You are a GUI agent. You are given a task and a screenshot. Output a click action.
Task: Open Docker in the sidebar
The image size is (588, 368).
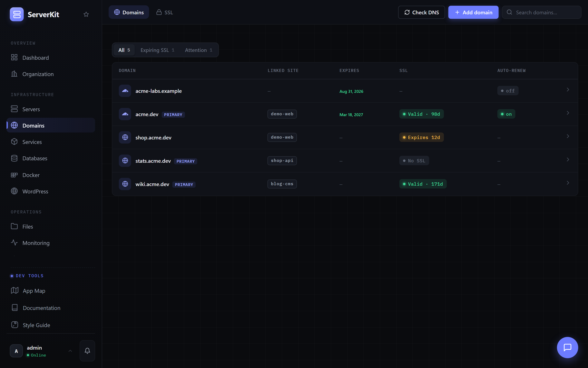(51, 175)
